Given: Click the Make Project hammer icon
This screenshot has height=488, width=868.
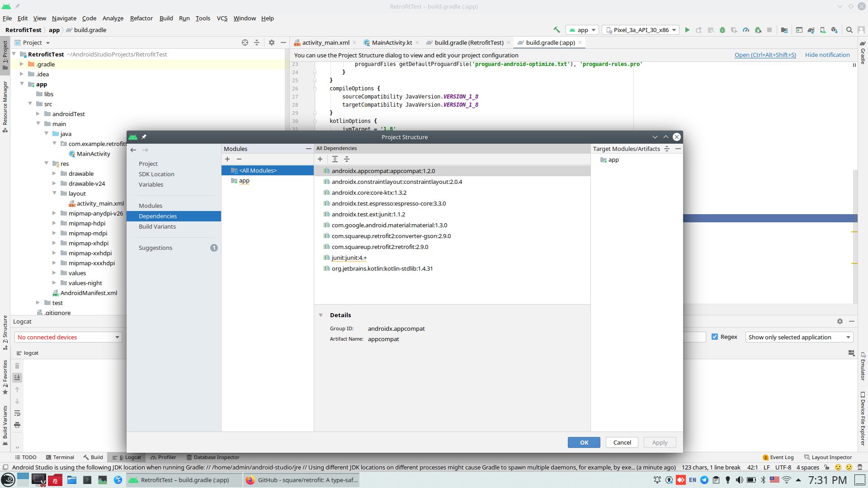Looking at the screenshot, I should (557, 30).
